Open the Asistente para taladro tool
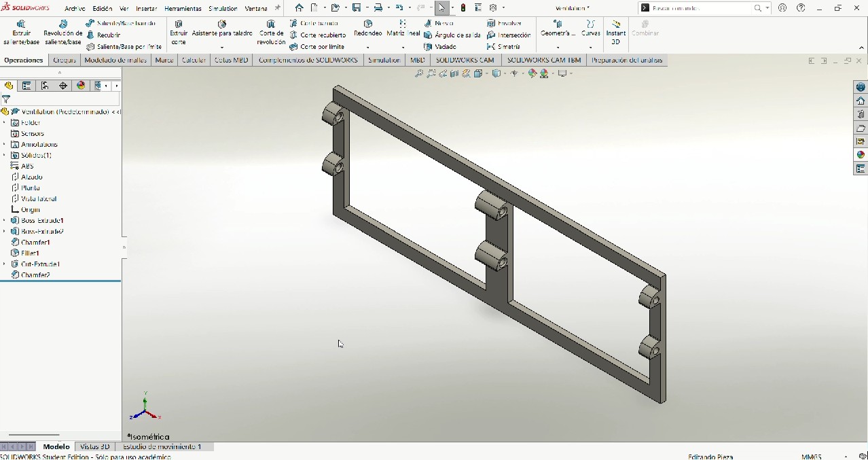 pyautogui.click(x=222, y=31)
